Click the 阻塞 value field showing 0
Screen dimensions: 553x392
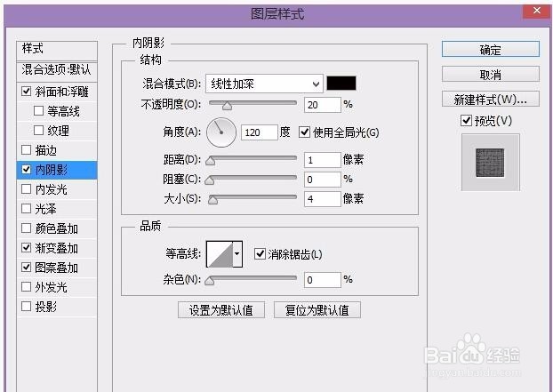(x=323, y=180)
